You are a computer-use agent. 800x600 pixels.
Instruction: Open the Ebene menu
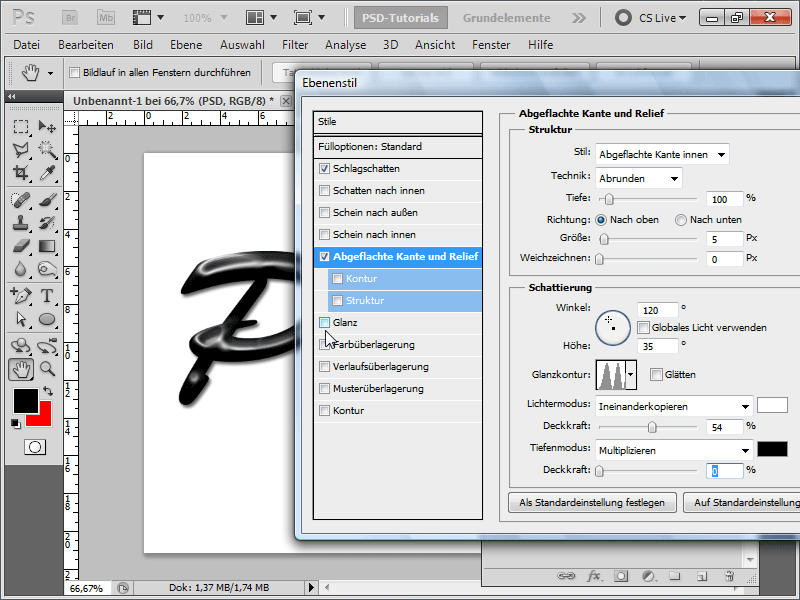186,45
